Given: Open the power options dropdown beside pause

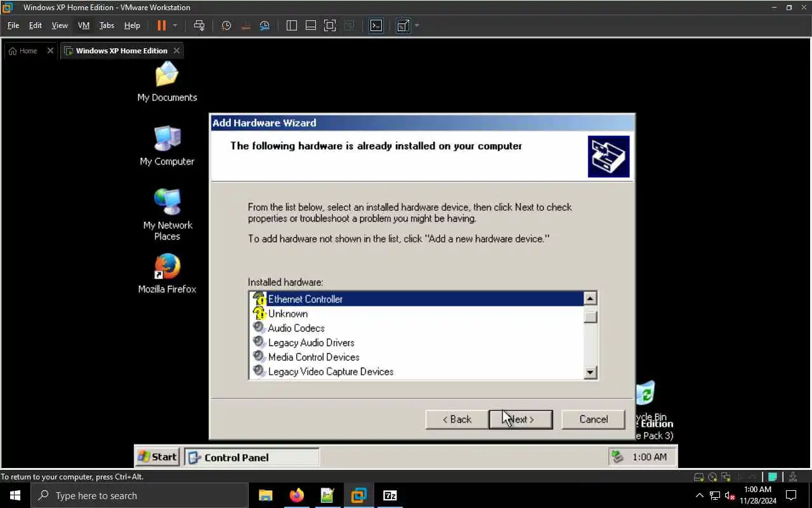Looking at the screenshot, I should (x=175, y=25).
